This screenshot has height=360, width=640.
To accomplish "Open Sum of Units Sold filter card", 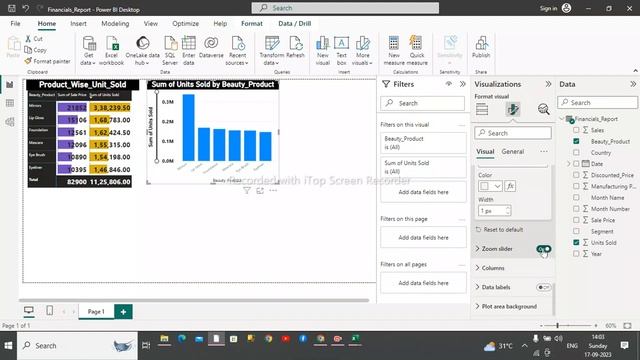I will point(423,167).
